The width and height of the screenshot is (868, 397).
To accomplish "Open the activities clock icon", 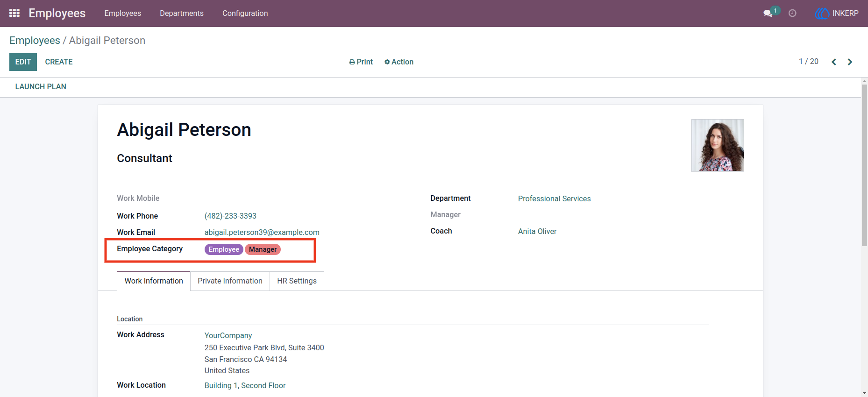I will [x=792, y=14].
